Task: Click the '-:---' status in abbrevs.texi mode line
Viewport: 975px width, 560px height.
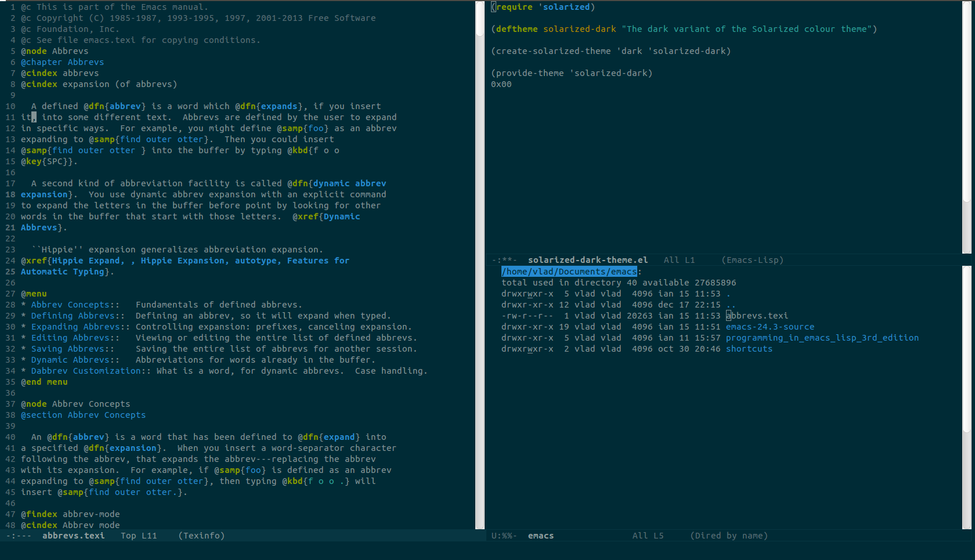Action: click(19, 536)
